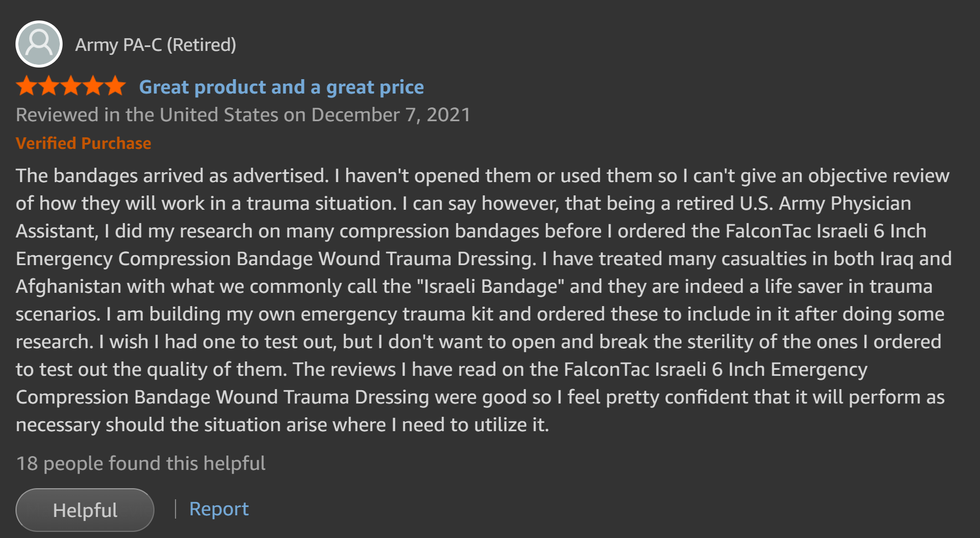Click the fourth orange rating star
Viewport: 980px width, 538px height.
point(93,86)
